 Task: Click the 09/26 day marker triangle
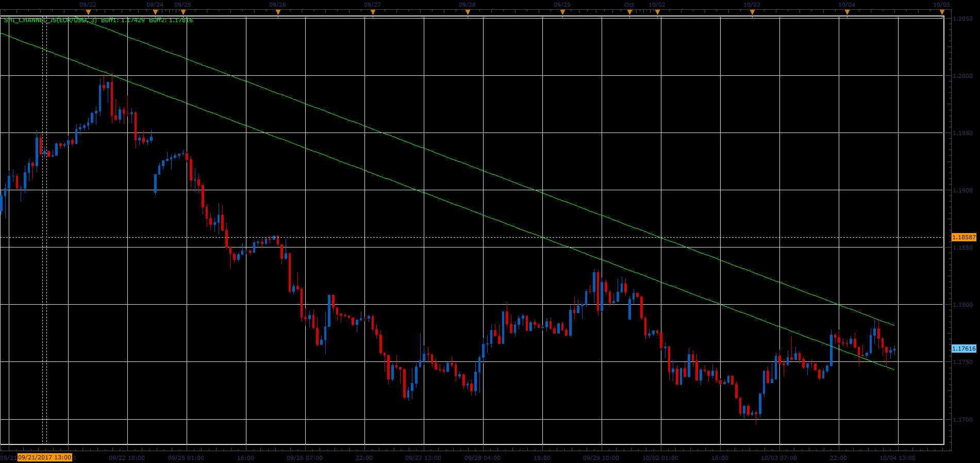(x=278, y=12)
